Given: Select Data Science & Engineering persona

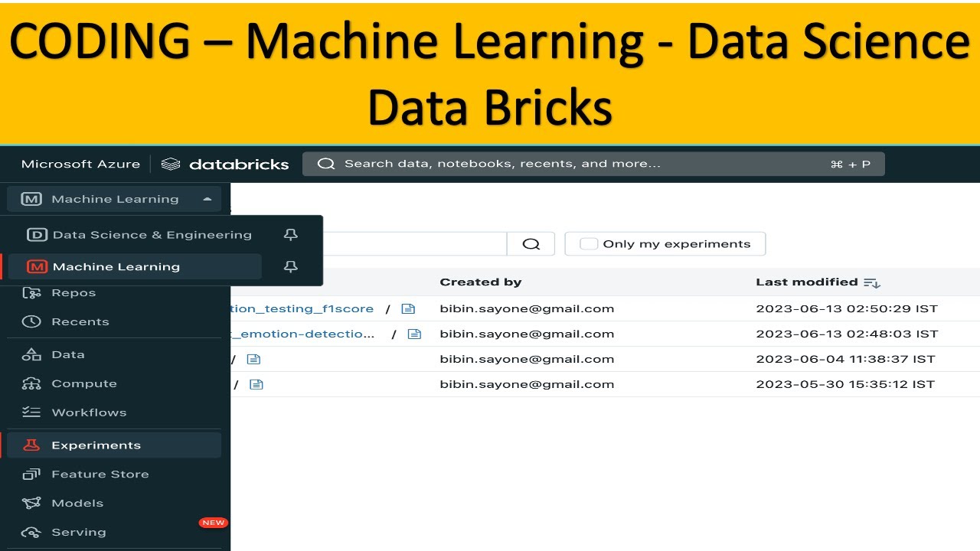Looking at the screenshot, I should pyautogui.click(x=152, y=235).
